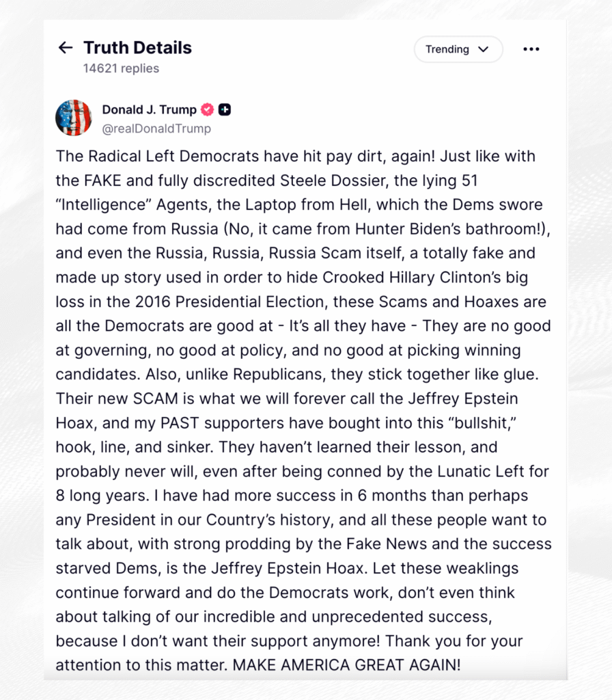Click the red verified checkmark badge
The height and width of the screenshot is (700, 612).
pos(208,109)
